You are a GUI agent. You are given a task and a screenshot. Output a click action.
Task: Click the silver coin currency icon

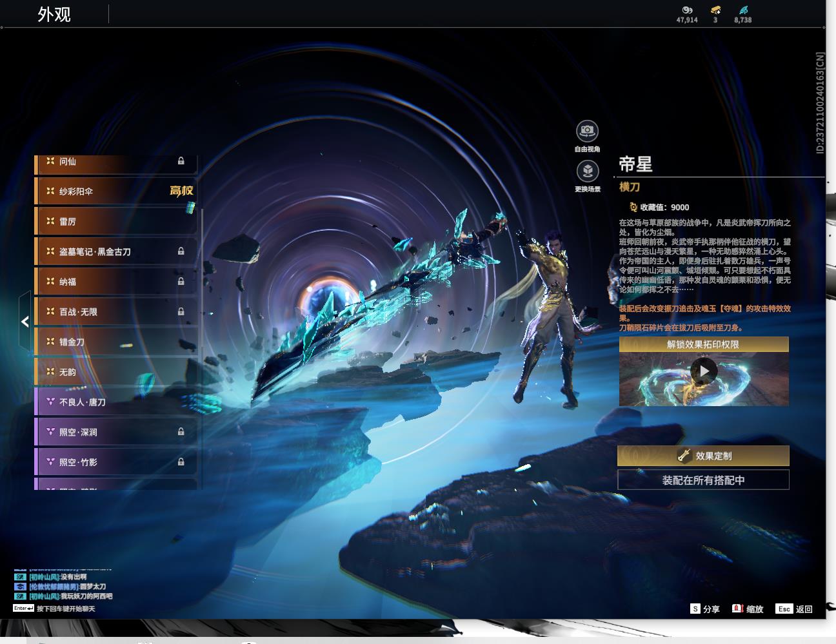687,10
